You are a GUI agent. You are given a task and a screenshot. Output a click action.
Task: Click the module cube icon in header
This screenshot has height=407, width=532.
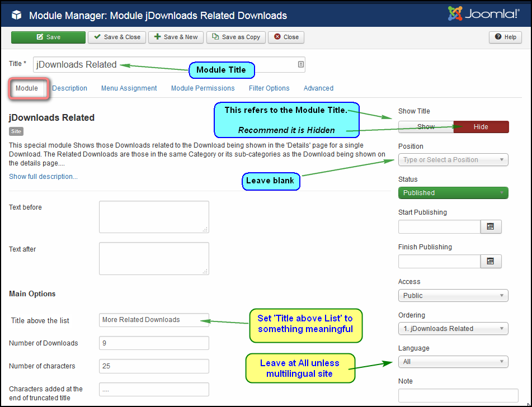tap(17, 15)
